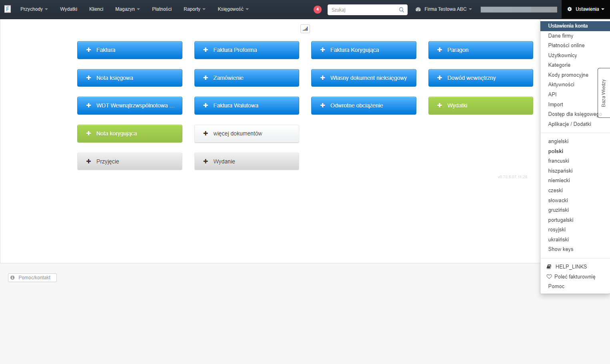Click the Fakturownia logo icon
The height and width of the screenshot is (364, 610).
point(8,9)
